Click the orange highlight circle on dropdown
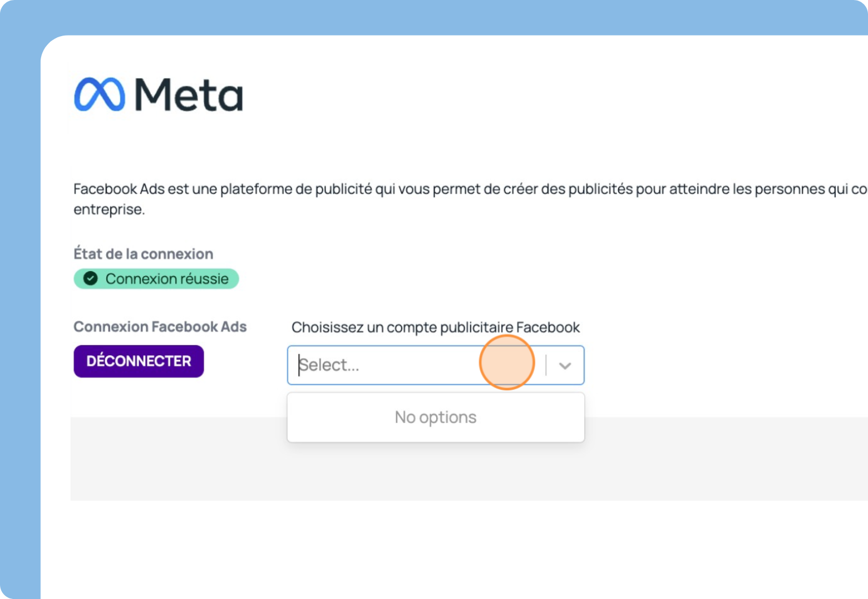The image size is (868, 599). point(507,362)
